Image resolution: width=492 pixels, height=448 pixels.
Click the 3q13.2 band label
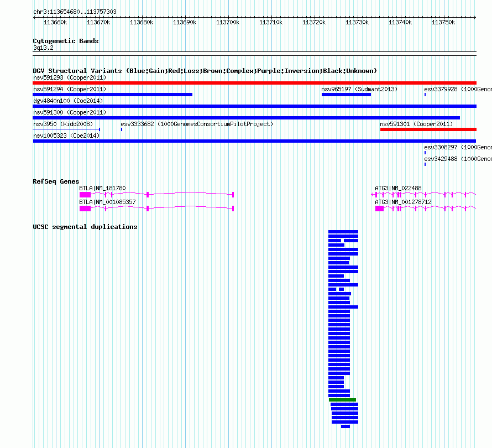tap(43, 48)
